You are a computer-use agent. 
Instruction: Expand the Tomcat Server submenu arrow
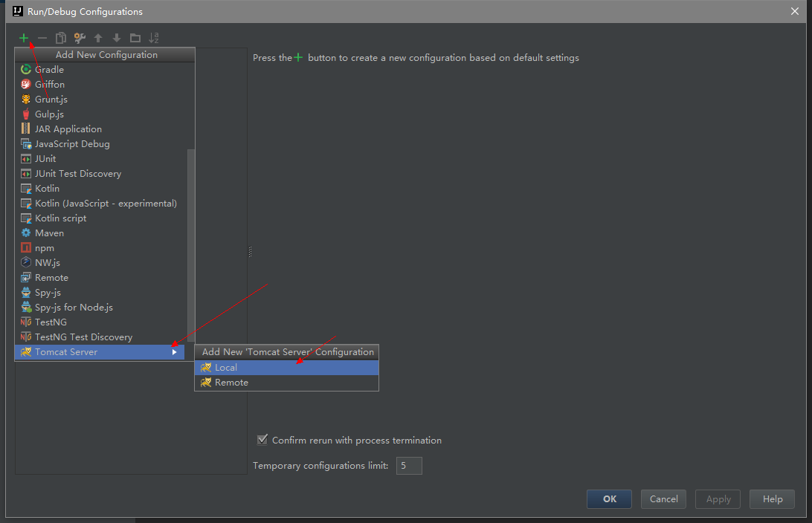click(x=175, y=352)
